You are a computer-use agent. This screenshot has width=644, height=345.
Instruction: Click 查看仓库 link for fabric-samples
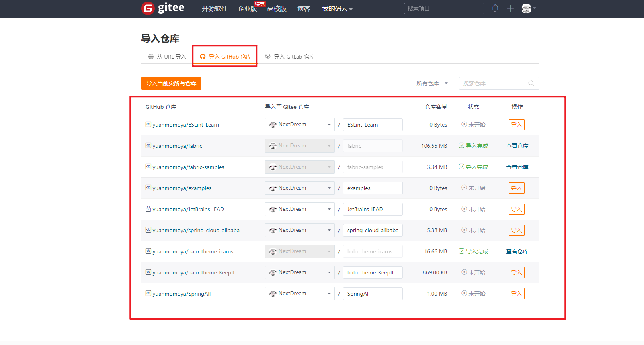(x=517, y=167)
